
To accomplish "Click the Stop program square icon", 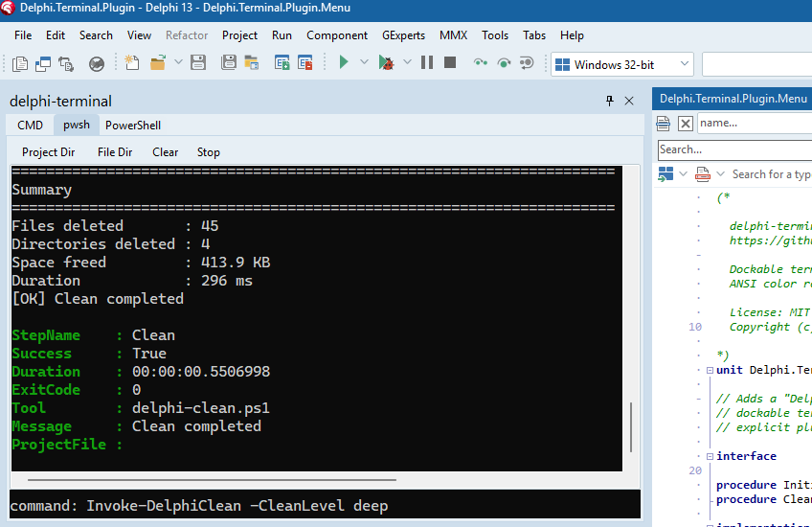I will [x=450, y=62].
